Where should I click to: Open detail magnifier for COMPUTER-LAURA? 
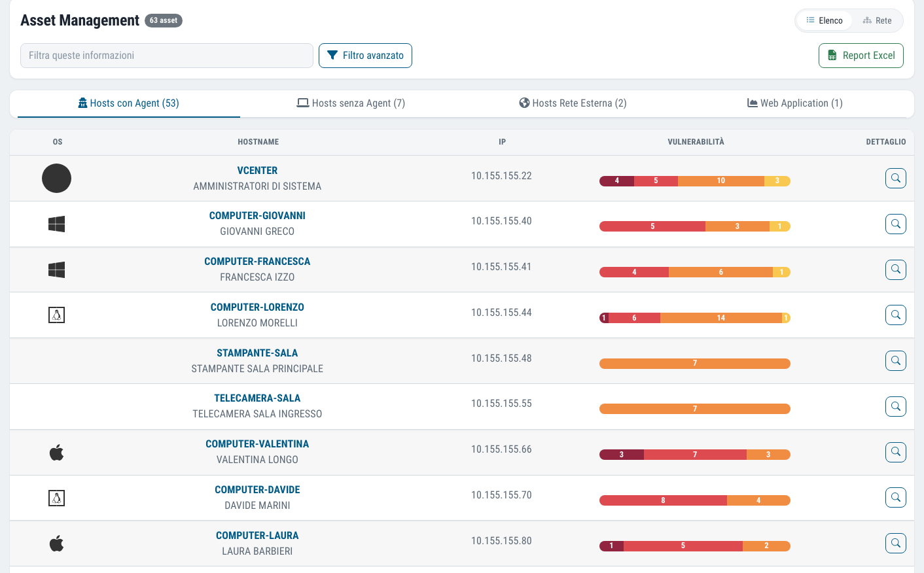pos(895,543)
